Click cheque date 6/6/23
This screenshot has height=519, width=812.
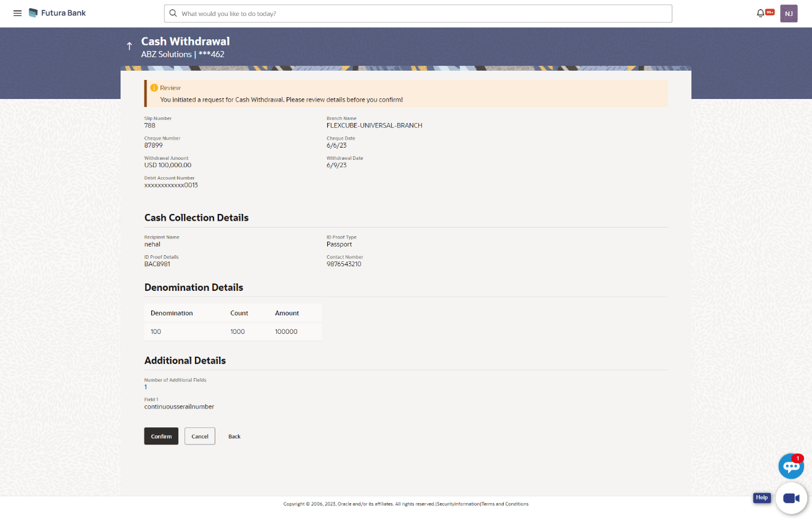click(336, 145)
